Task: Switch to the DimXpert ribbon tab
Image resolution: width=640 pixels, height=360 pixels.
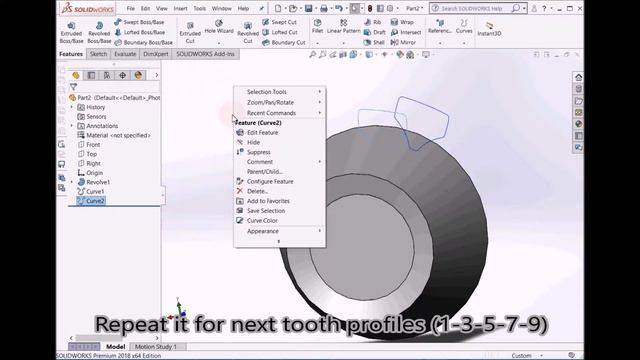Action: pyautogui.click(x=156, y=54)
